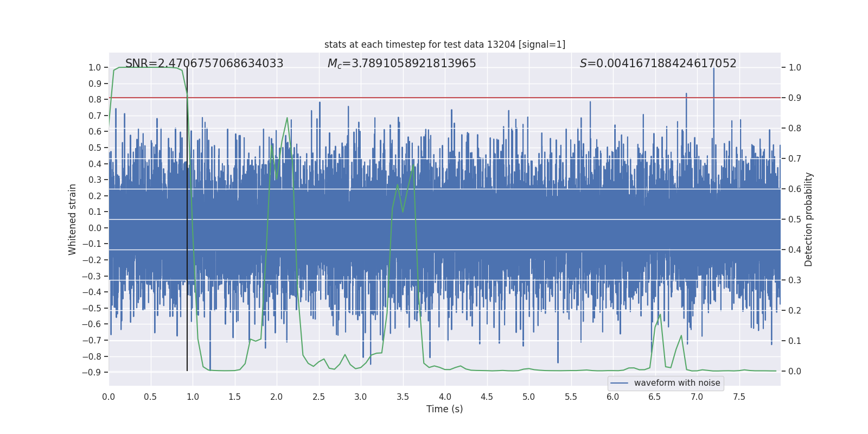Click the right axis tick label 0.9
This screenshot has width=868, height=434.
pyautogui.click(x=795, y=98)
